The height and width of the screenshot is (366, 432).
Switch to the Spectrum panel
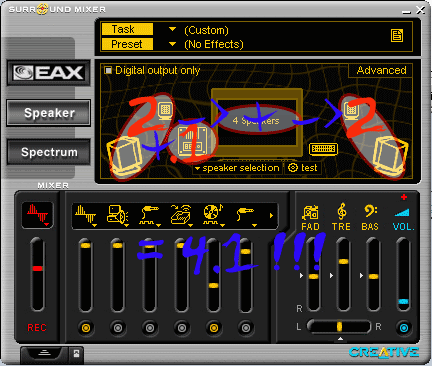(x=49, y=152)
